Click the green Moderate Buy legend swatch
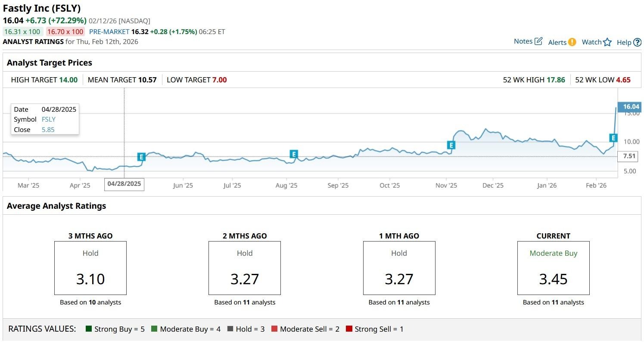 [x=154, y=329]
